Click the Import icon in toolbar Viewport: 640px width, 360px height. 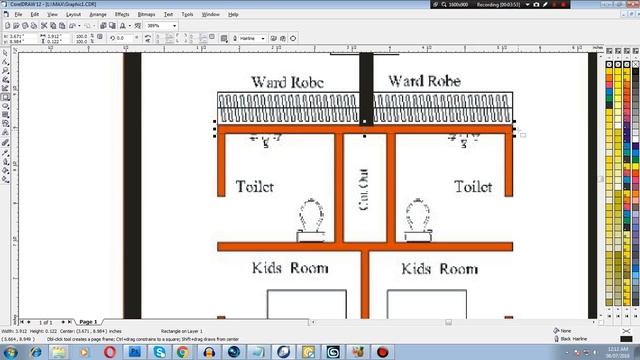tap(103, 26)
